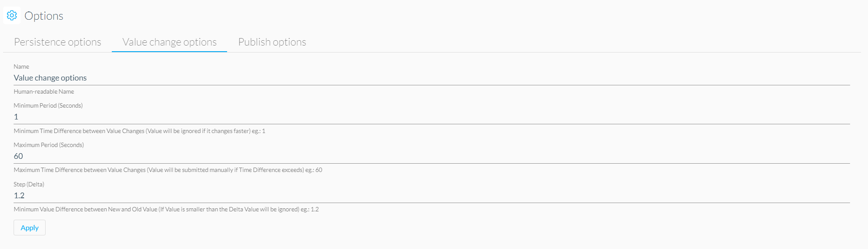The width and height of the screenshot is (868, 249).
Task: Click the Maximum Period (Seconds) label
Action: (x=49, y=145)
